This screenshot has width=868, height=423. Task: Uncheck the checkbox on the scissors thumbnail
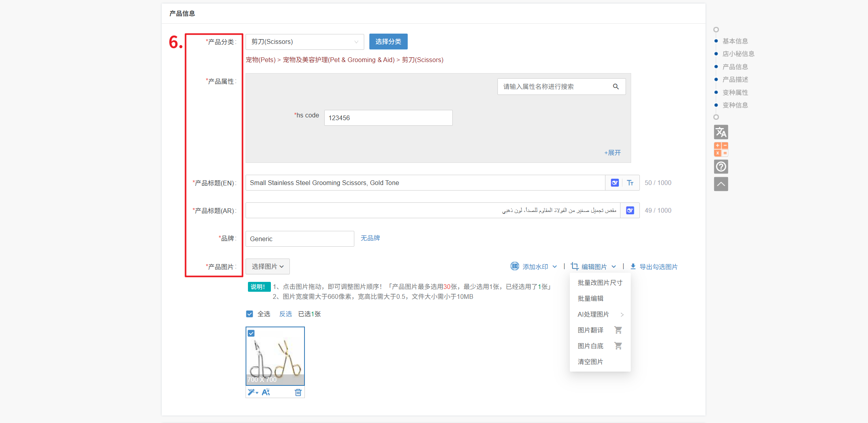[251, 333]
